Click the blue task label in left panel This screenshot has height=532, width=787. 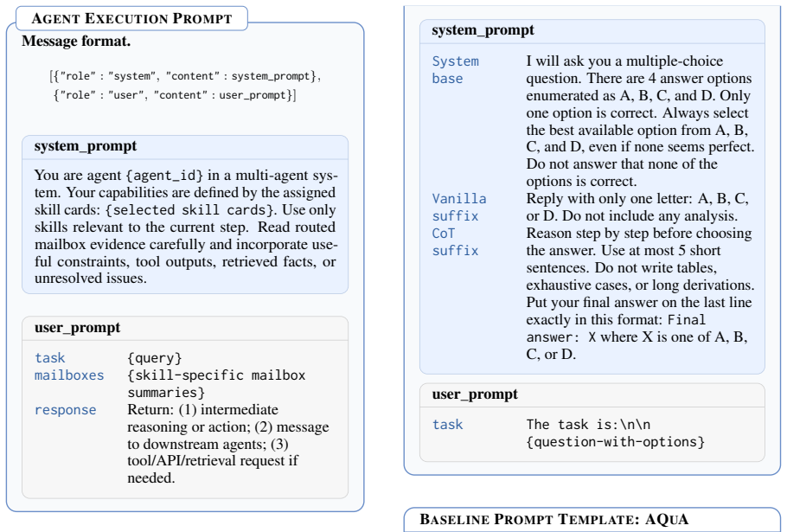49,358
